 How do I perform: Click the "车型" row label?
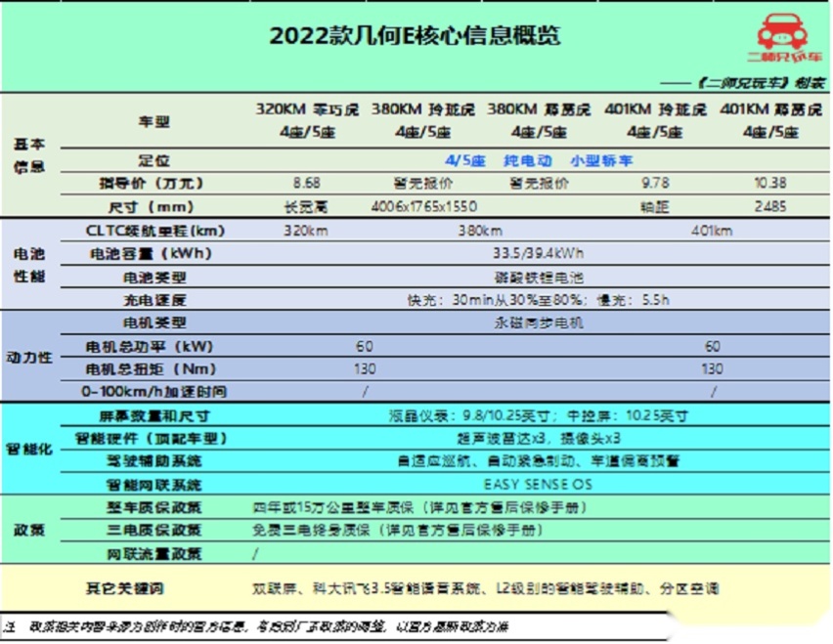click(x=154, y=121)
